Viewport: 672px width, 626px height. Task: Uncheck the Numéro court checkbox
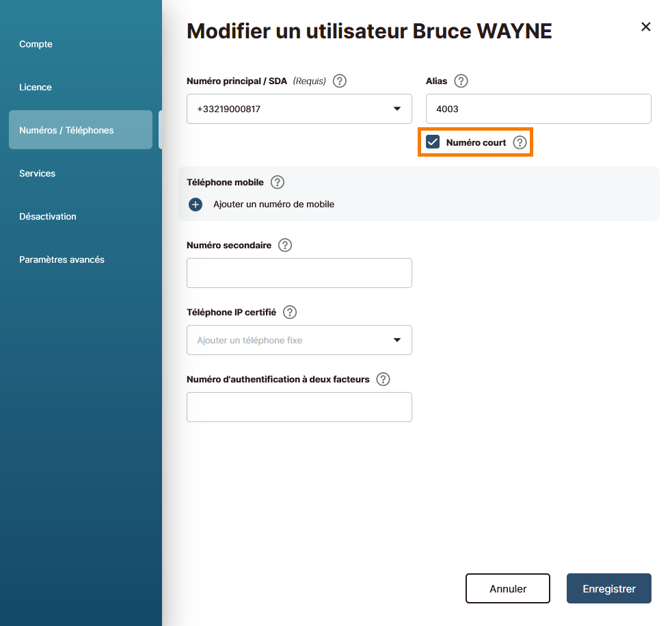433,142
